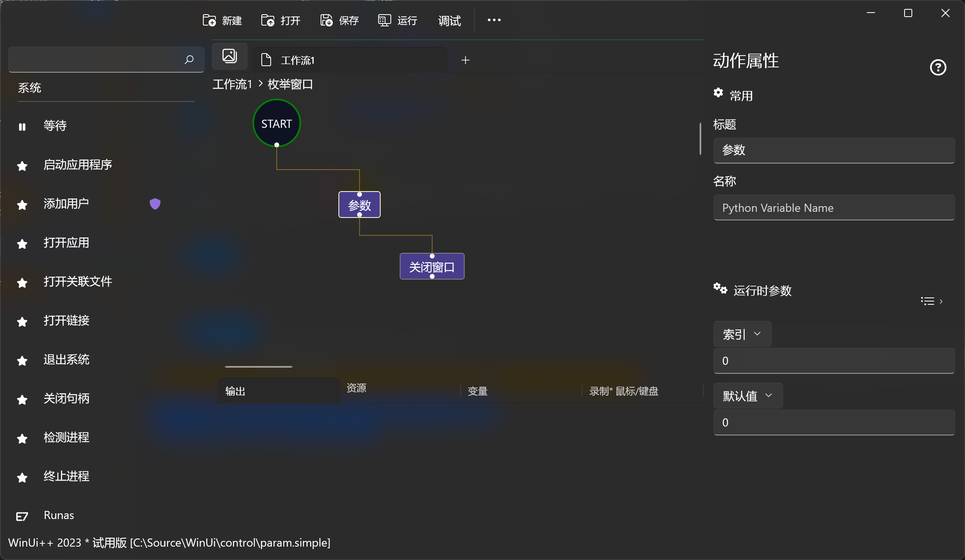
Task: Click the Open (打开) file icon
Action: coord(268,20)
